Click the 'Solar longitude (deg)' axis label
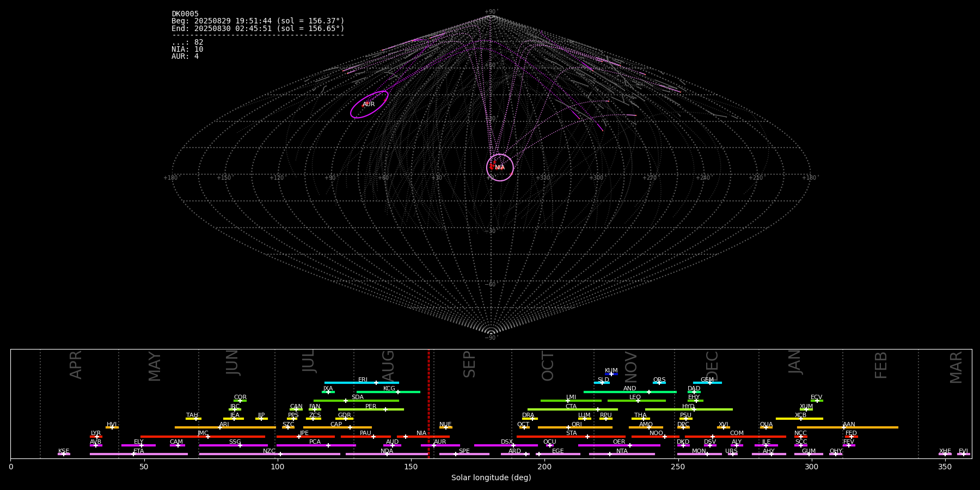Screen dimensions: 980x490 click(491, 478)
